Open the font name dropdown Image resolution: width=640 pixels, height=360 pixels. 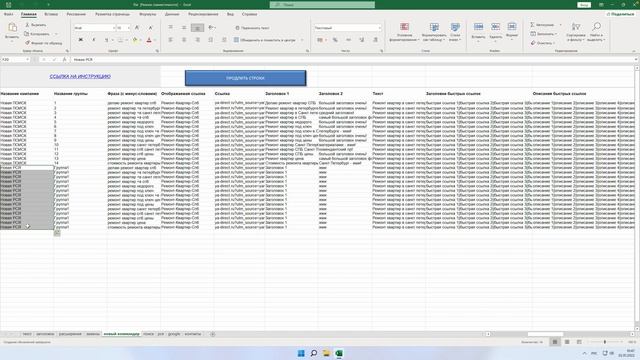(113, 28)
